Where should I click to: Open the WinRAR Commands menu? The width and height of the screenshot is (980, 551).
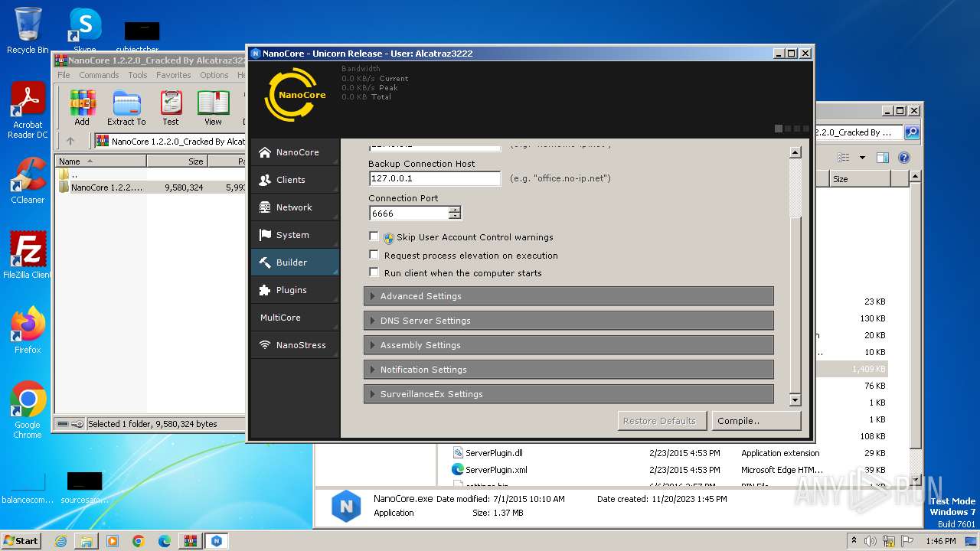point(99,75)
